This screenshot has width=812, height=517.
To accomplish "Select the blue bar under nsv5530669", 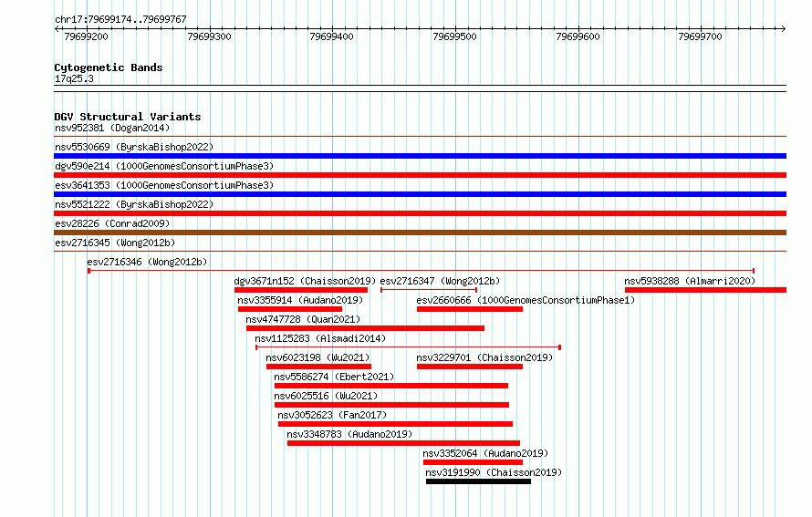I will (420, 156).
